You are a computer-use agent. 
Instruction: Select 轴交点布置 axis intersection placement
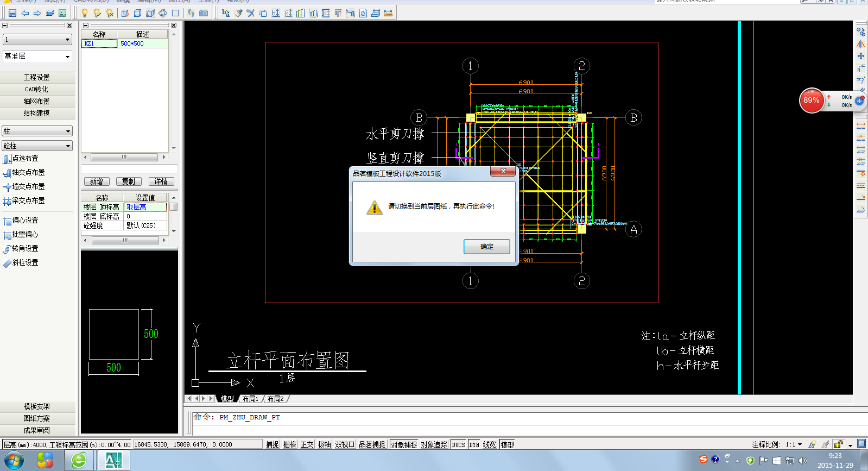pyautogui.click(x=24, y=173)
